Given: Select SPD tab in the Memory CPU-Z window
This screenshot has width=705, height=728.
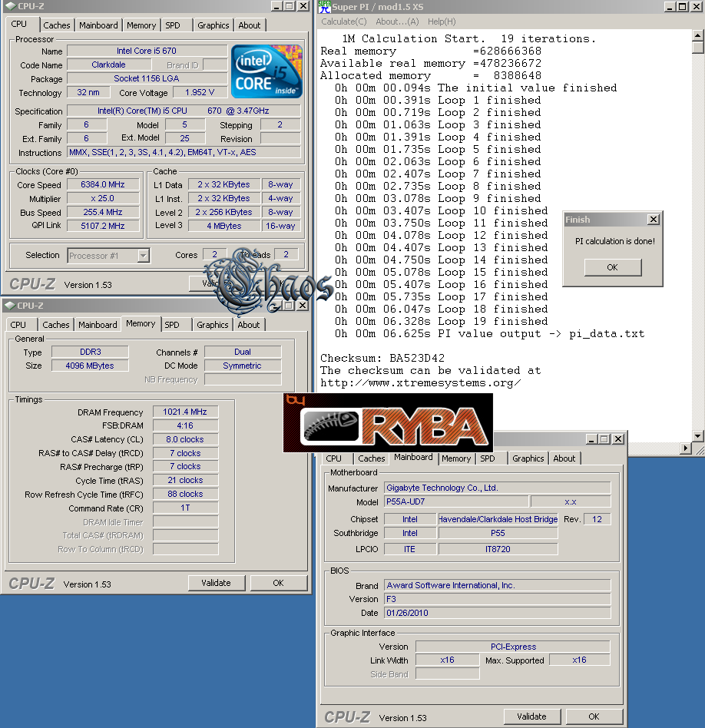Looking at the screenshot, I should (172, 325).
